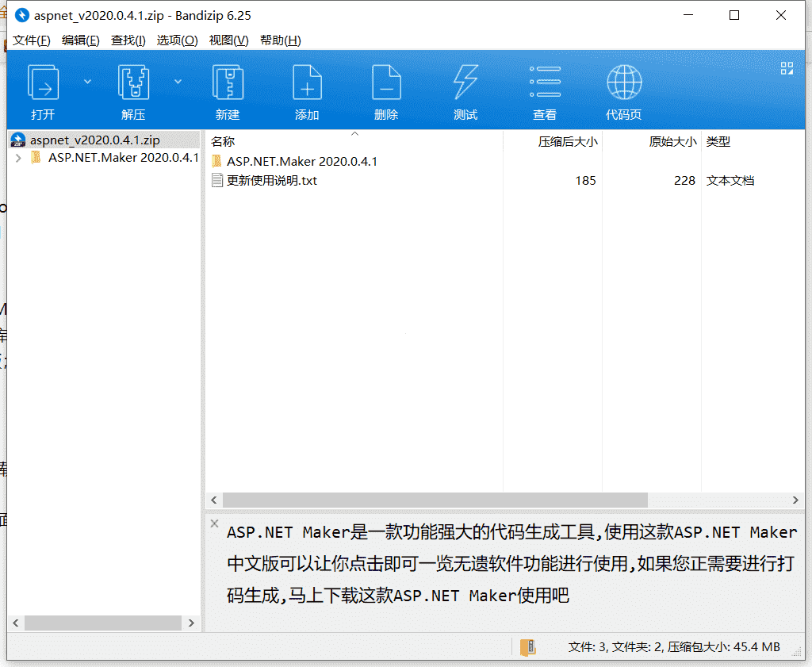Screen dimensions: 812x667
Task: Click the Delete (删除) icon
Action: pyautogui.click(x=386, y=82)
